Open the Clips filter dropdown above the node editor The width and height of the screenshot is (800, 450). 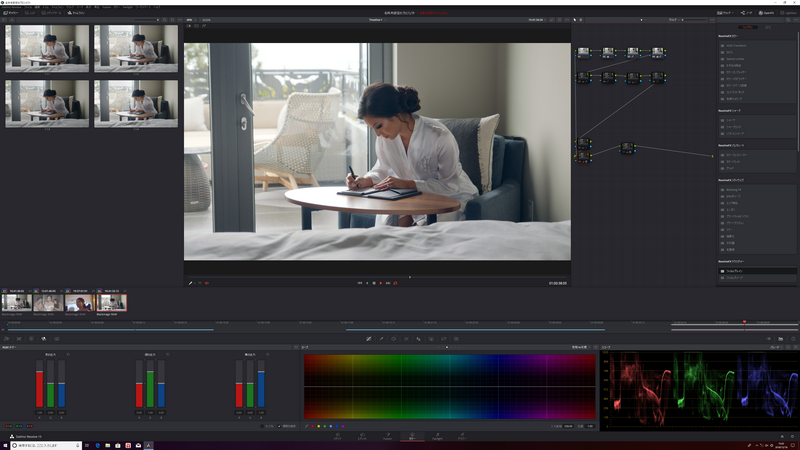[x=674, y=20]
